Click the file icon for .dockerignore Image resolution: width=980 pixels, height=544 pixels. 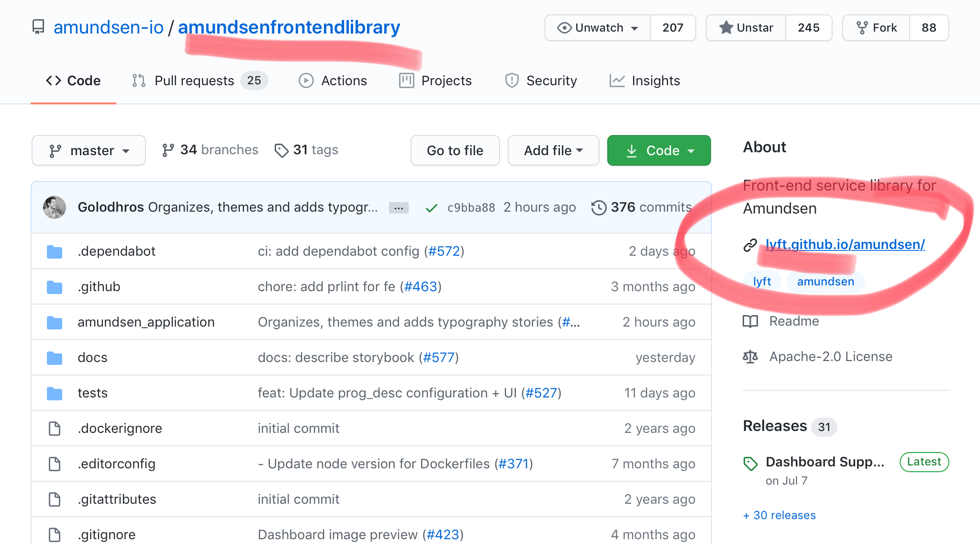coord(55,429)
